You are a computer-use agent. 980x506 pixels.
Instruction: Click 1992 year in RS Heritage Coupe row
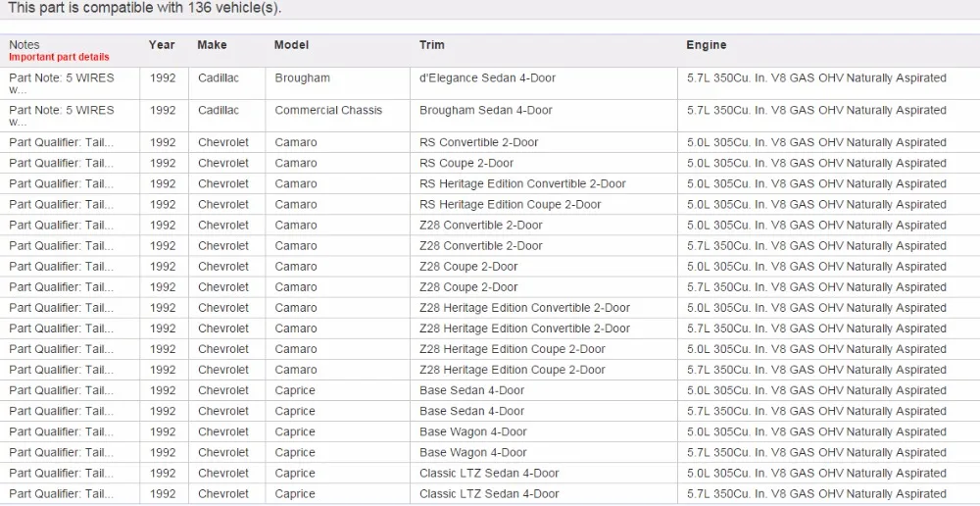click(x=163, y=205)
